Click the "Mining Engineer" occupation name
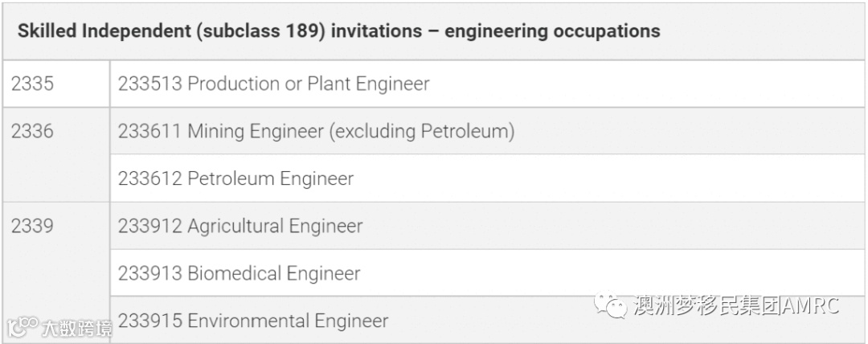 tap(254, 131)
